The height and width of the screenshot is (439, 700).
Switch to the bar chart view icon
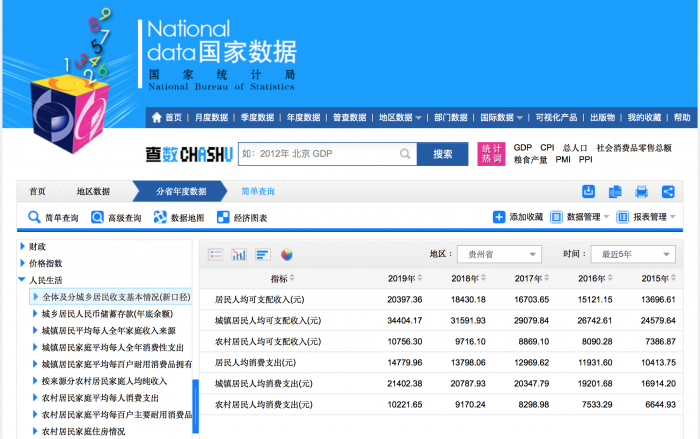tap(240, 254)
